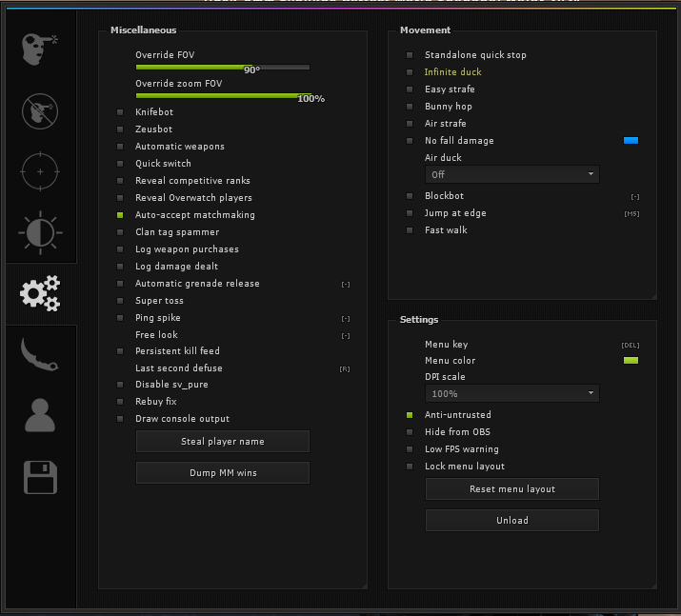Open the DPI scale dropdown
Screen dimensions: 681x616
click(512, 394)
